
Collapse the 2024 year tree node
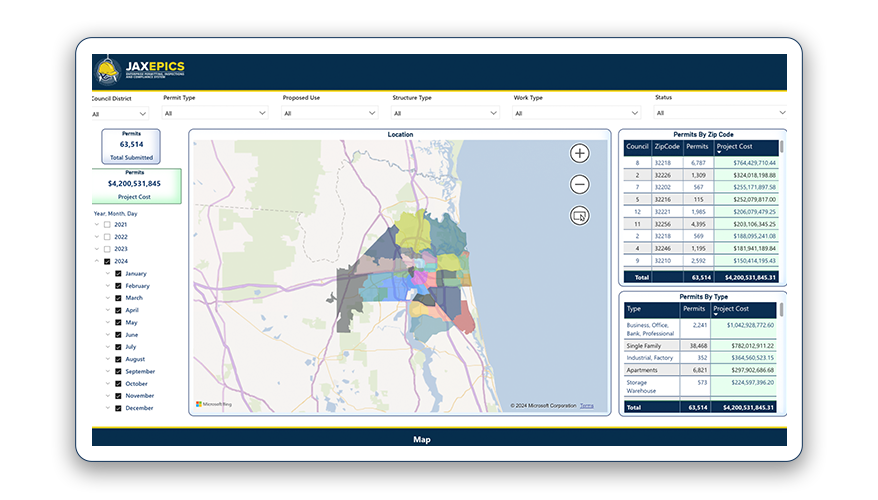tap(96, 261)
